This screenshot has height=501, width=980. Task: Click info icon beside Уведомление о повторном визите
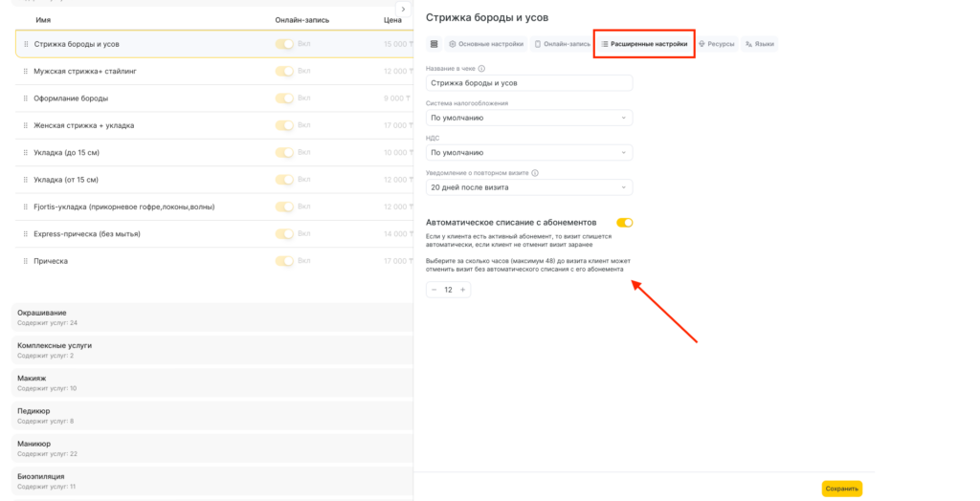tap(535, 173)
